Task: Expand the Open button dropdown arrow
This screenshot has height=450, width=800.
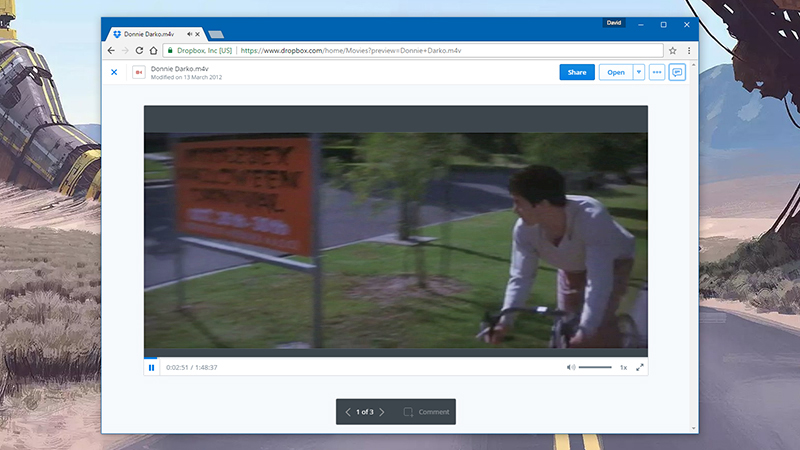Action: point(639,72)
